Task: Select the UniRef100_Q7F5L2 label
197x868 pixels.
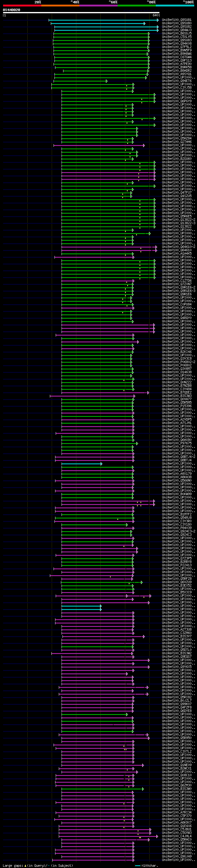Action: [177, 47]
